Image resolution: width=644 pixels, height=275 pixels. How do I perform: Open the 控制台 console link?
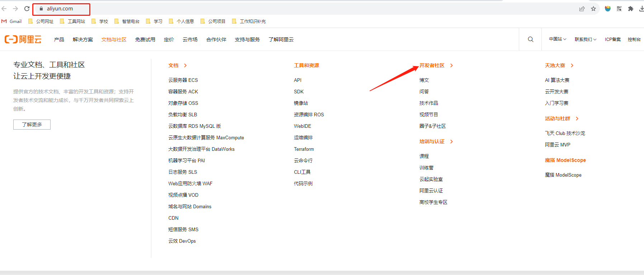coord(634,39)
